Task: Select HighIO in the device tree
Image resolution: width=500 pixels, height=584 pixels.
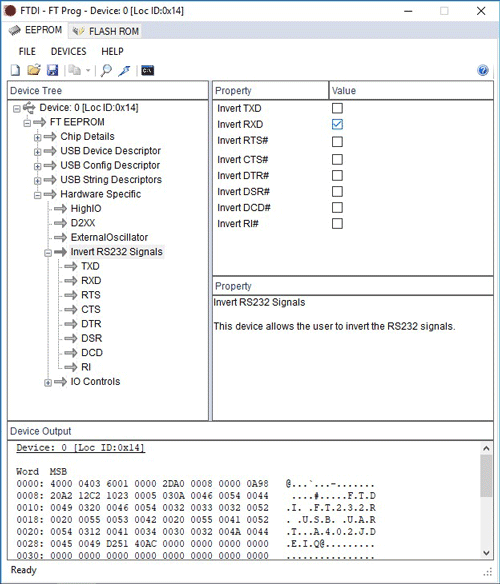Action: pyautogui.click(x=86, y=209)
